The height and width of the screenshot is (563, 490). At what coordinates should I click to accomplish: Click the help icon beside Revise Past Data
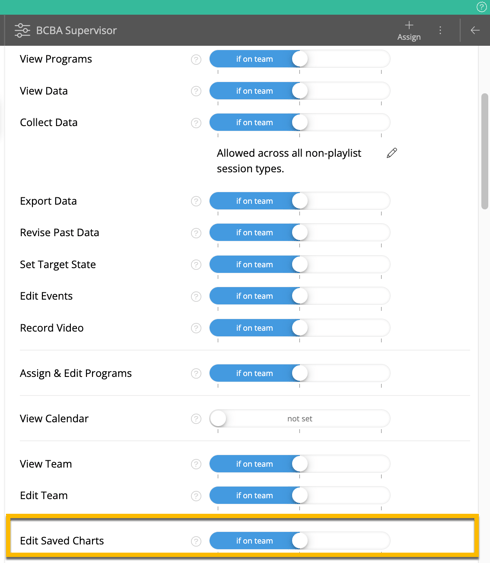196,233
